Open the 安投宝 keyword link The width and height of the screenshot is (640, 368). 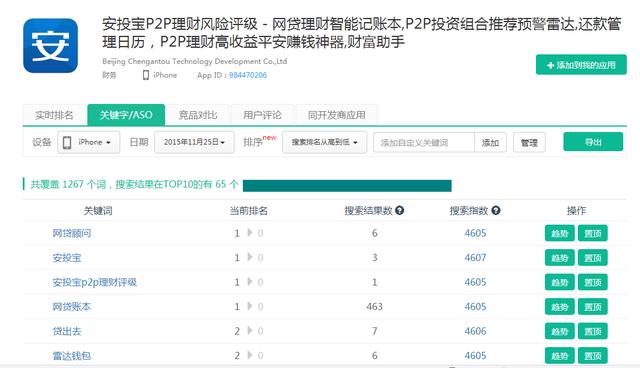(x=67, y=258)
